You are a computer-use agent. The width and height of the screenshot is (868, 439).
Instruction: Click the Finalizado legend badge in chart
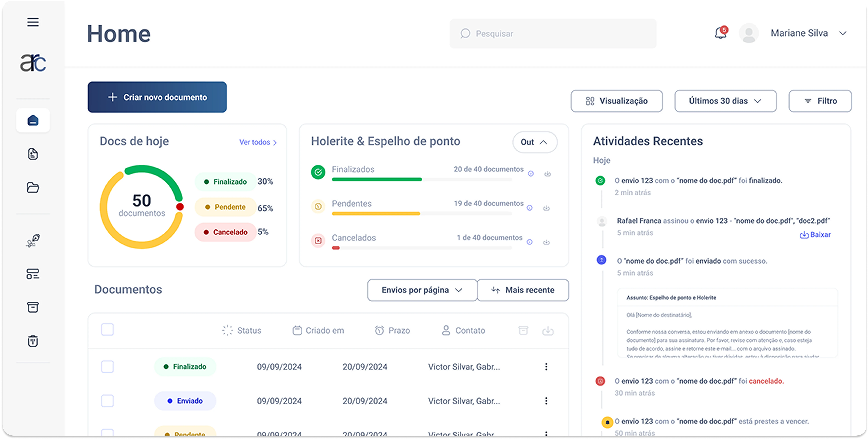point(225,182)
